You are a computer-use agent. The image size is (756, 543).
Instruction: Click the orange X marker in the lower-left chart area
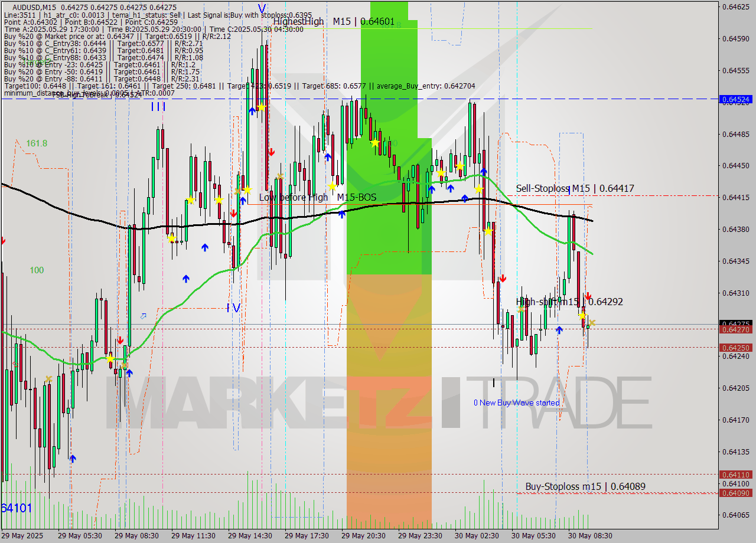point(48,378)
